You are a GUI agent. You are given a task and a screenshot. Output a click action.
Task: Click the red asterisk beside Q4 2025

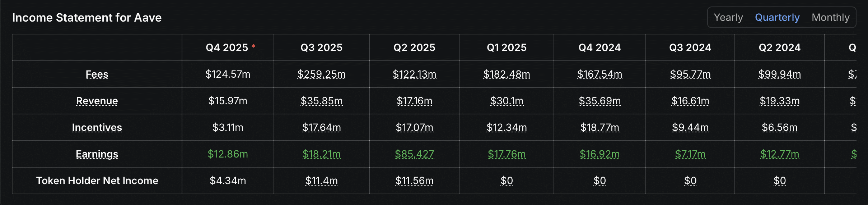tap(253, 46)
